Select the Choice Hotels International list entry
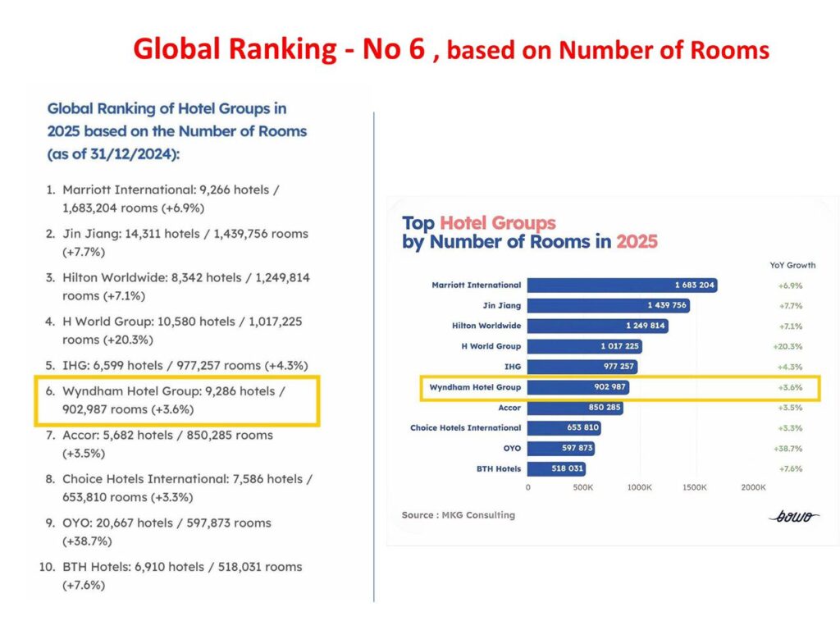 187,487
